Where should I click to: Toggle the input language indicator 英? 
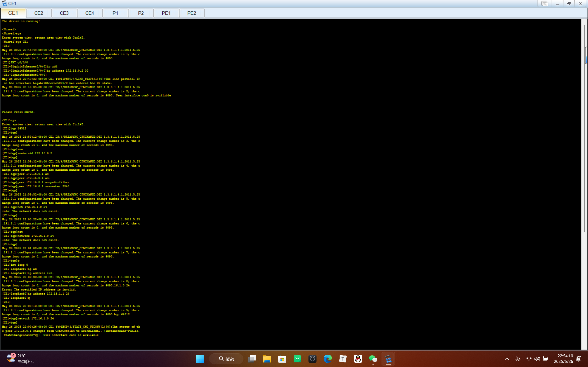coord(517,359)
